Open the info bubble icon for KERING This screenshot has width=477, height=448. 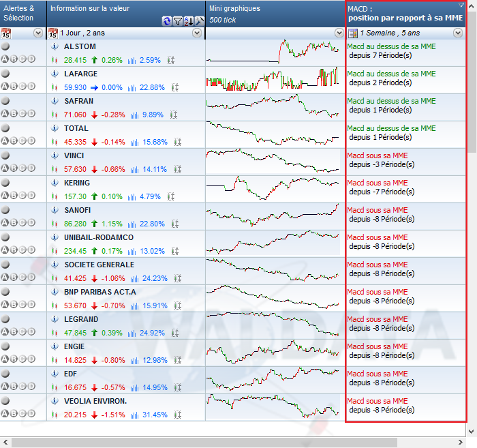click(x=55, y=183)
